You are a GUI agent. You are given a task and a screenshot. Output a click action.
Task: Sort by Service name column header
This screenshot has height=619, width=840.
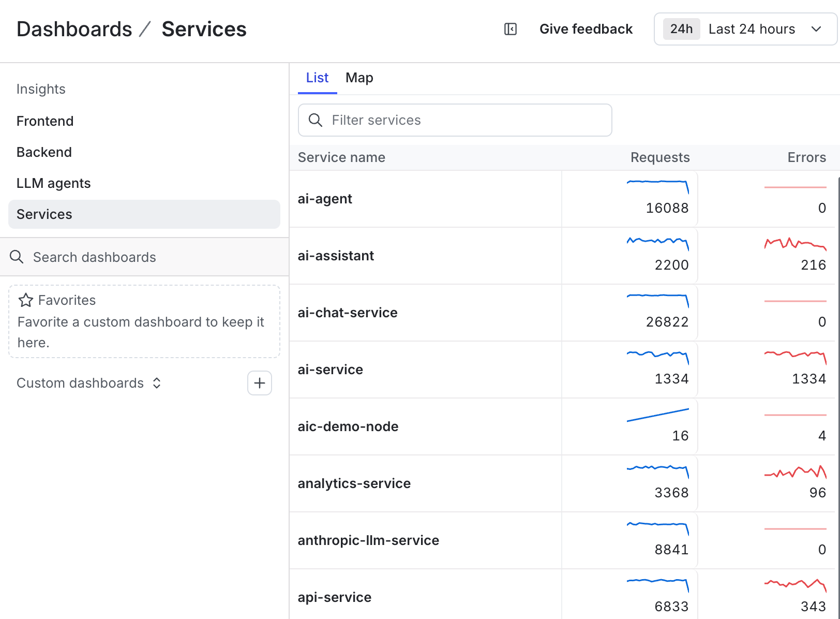click(x=341, y=157)
